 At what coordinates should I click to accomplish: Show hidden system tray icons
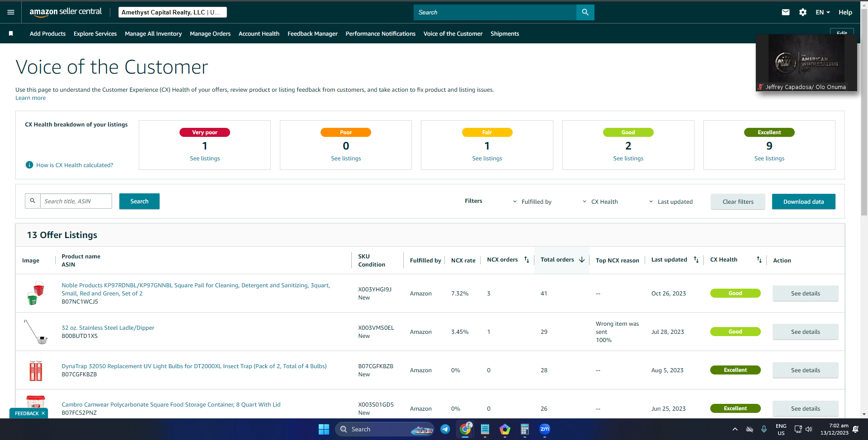735,429
